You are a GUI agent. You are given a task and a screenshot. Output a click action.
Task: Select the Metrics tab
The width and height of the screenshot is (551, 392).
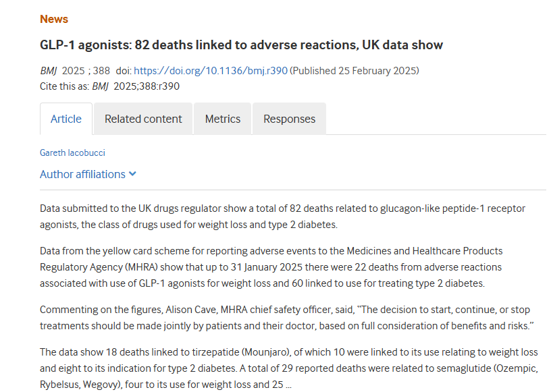coord(223,119)
